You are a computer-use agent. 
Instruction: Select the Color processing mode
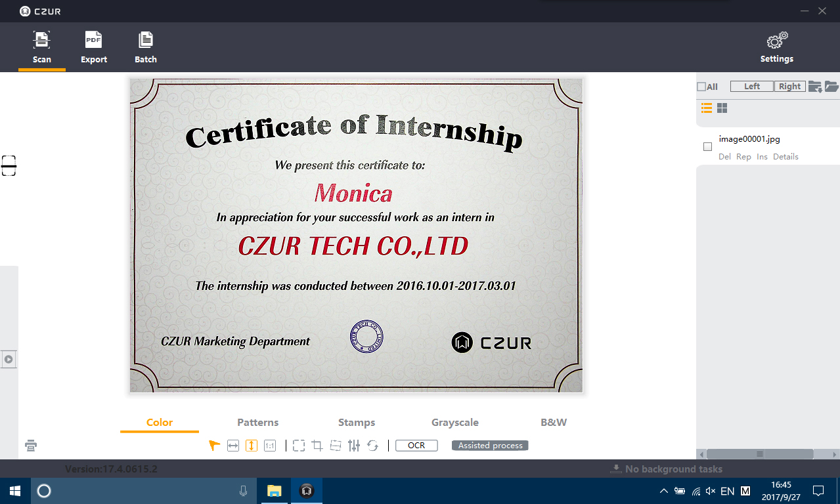(160, 423)
